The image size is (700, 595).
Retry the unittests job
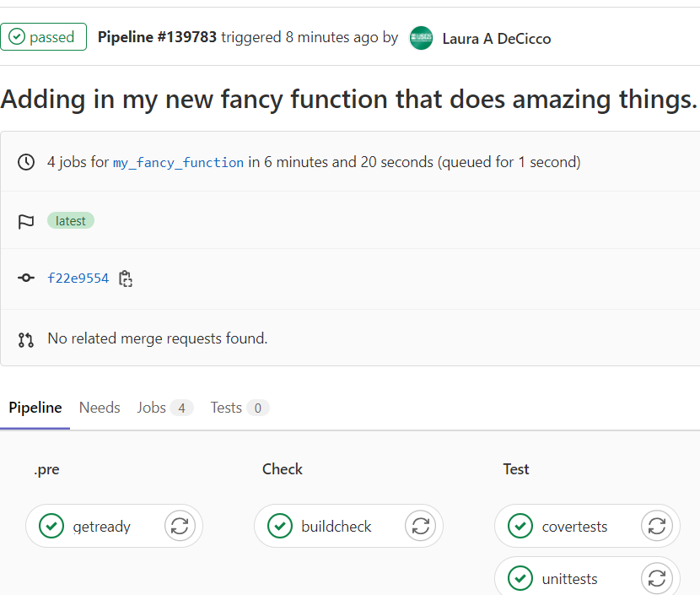click(656, 579)
